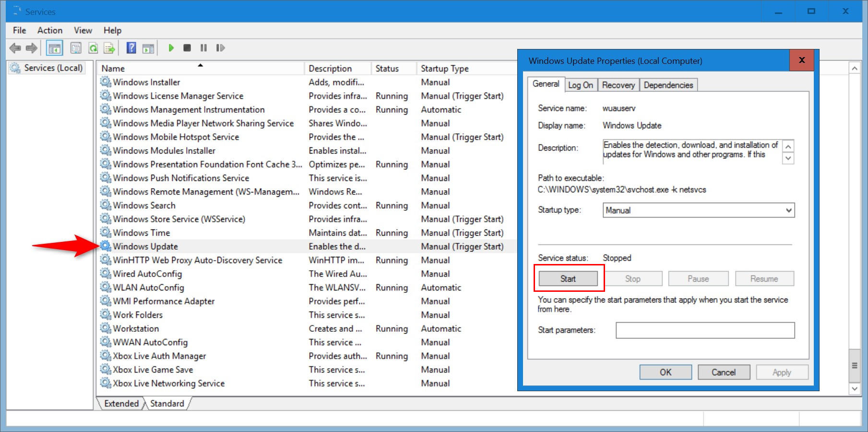Switch to the Dependencies tab
This screenshot has width=868, height=432.
[x=668, y=85]
